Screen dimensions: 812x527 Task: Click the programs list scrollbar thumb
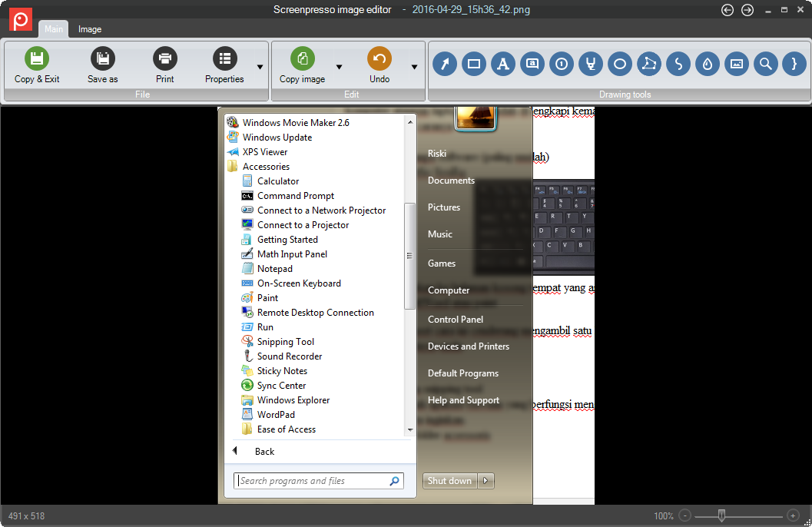click(x=409, y=256)
